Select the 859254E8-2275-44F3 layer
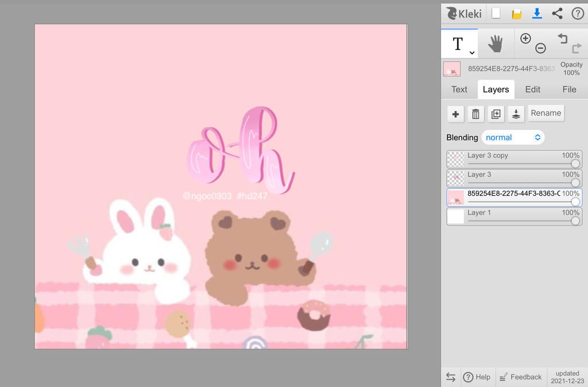Viewport: 588px width, 387px height. tap(514, 198)
